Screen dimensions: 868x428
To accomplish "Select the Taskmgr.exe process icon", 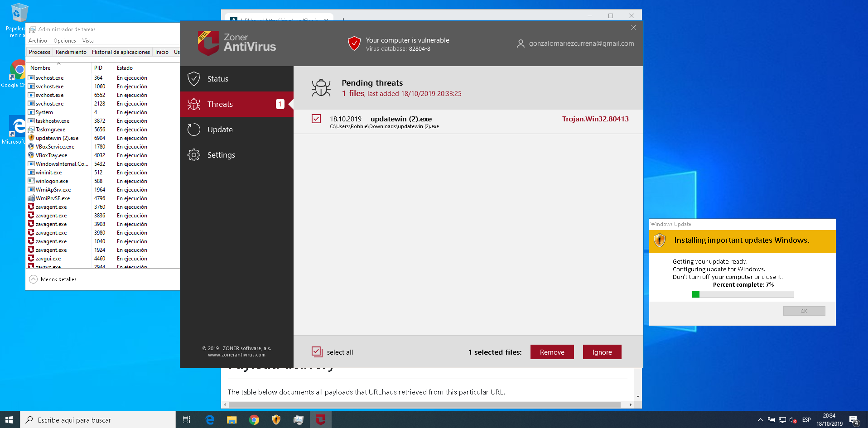I will pos(31,129).
